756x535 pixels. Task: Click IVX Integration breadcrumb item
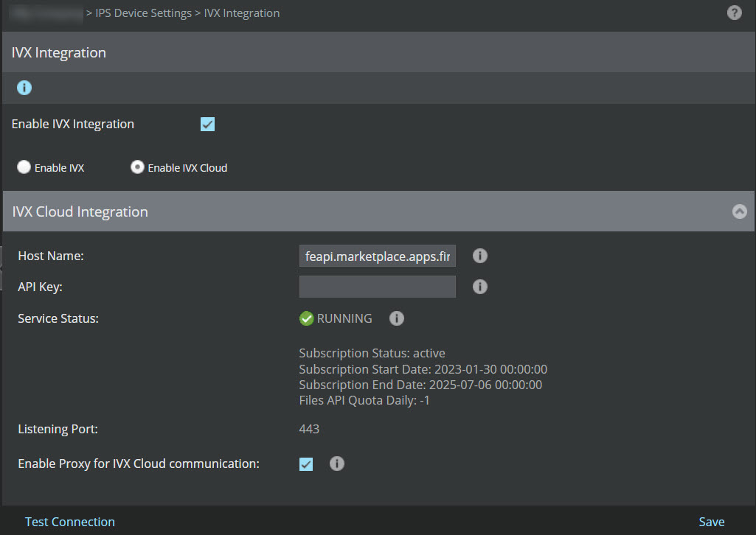point(242,13)
